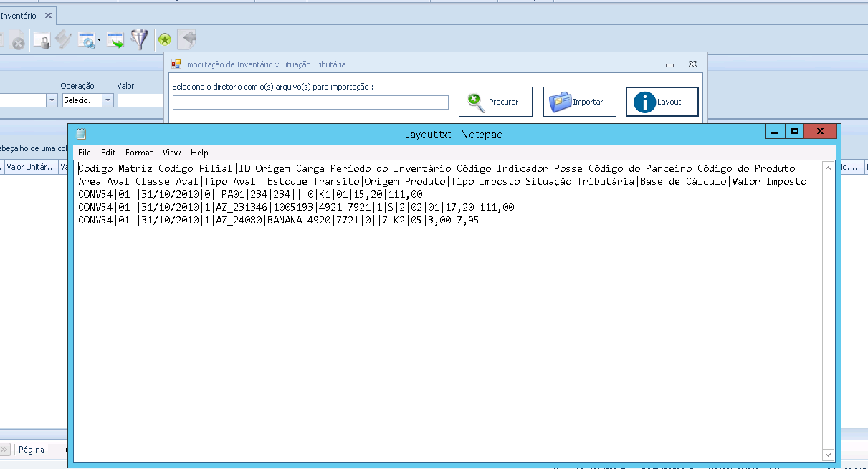Image resolution: width=868 pixels, height=469 pixels.
Task: Click 'AZ_231346' in the Notepad text
Action: click(x=242, y=207)
